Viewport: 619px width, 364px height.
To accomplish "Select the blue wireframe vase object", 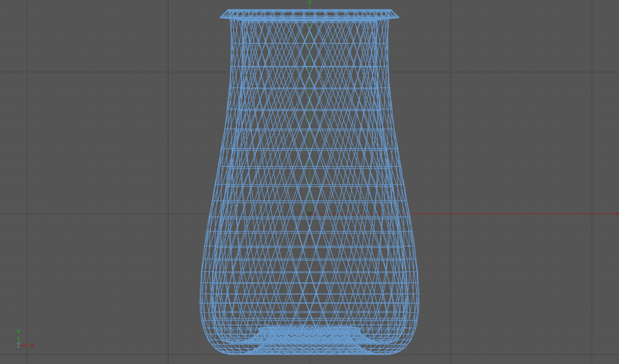I will coord(309,182).
